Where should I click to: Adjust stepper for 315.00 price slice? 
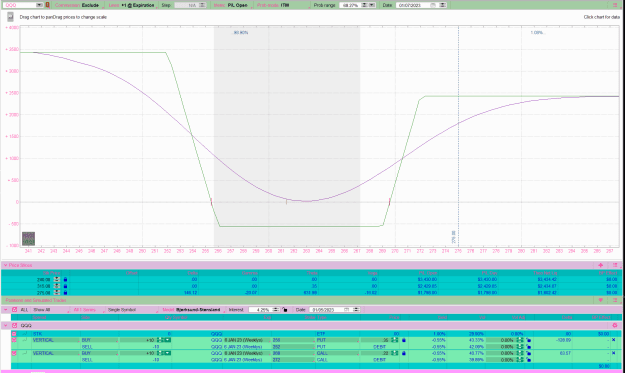pyautogui.click(x=57, y=286)
